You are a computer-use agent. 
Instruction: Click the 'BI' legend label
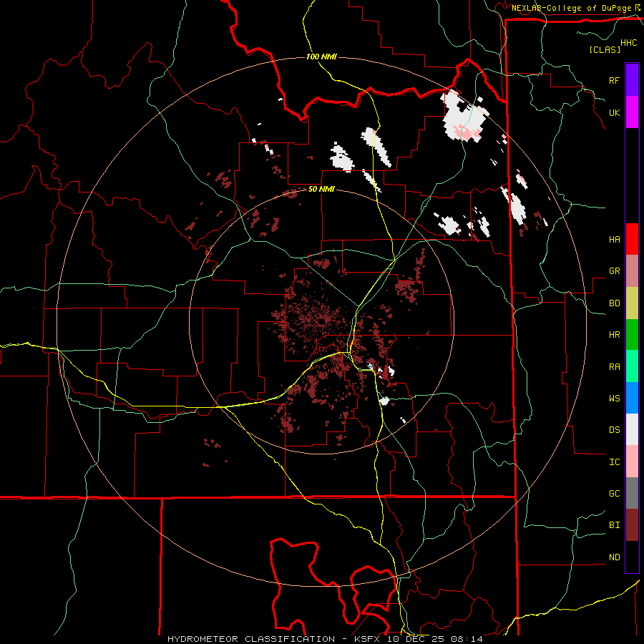(614, 525)
